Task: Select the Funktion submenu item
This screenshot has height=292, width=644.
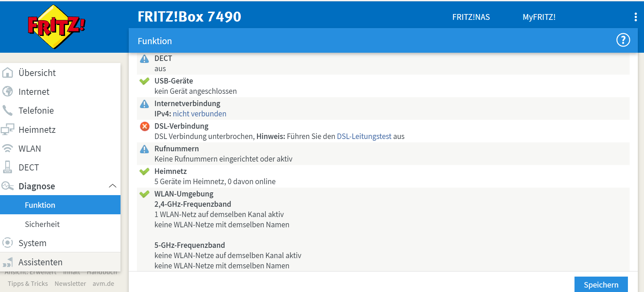Action: [x=60, y=205]
